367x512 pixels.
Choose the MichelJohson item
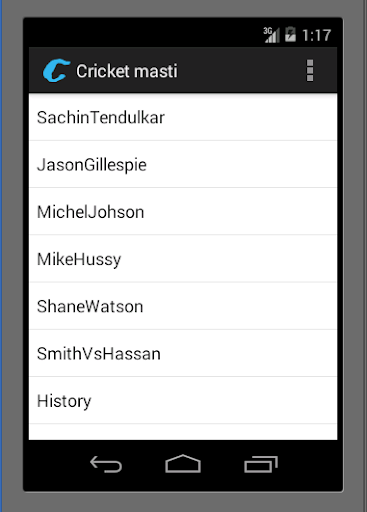tap(183, 212)
